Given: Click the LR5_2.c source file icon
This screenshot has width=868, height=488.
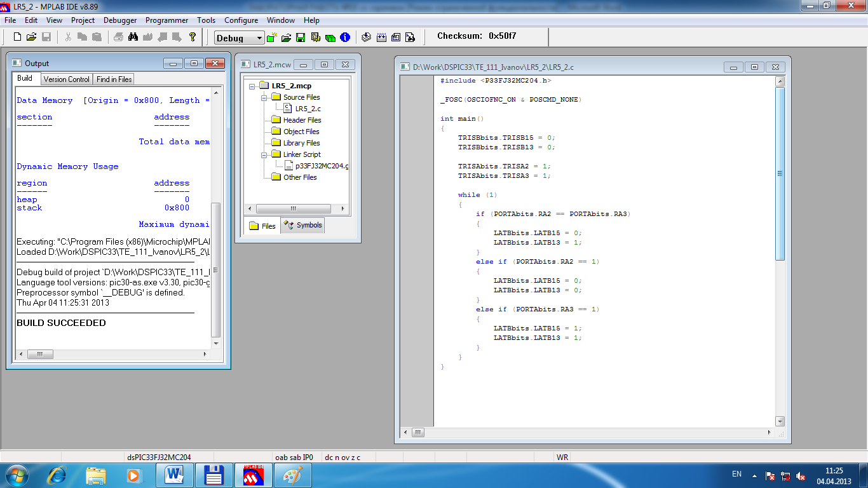Looking at the screenshot, I should 288,109.
